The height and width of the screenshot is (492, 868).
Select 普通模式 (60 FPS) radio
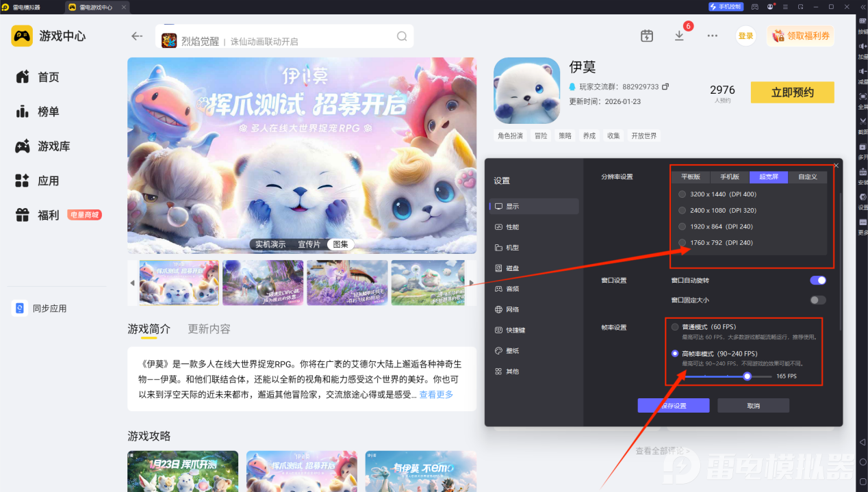point(676,327)
